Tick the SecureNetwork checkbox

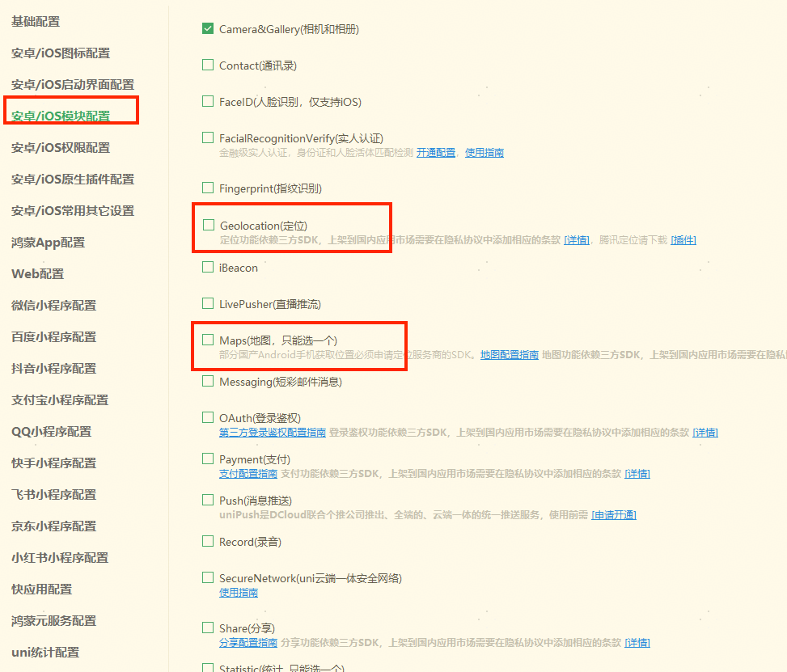click(x=208, y=577)
